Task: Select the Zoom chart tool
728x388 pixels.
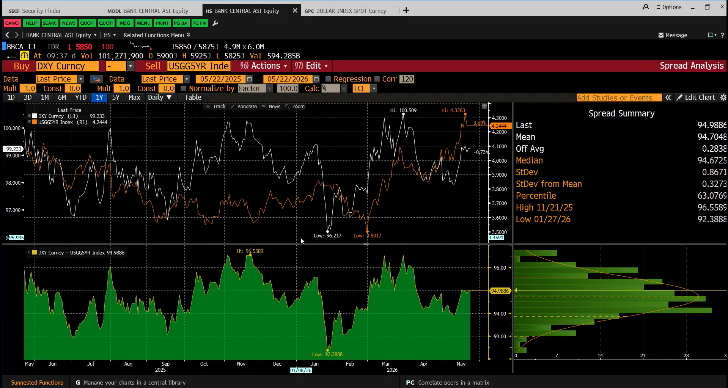Action: point(296,106)
